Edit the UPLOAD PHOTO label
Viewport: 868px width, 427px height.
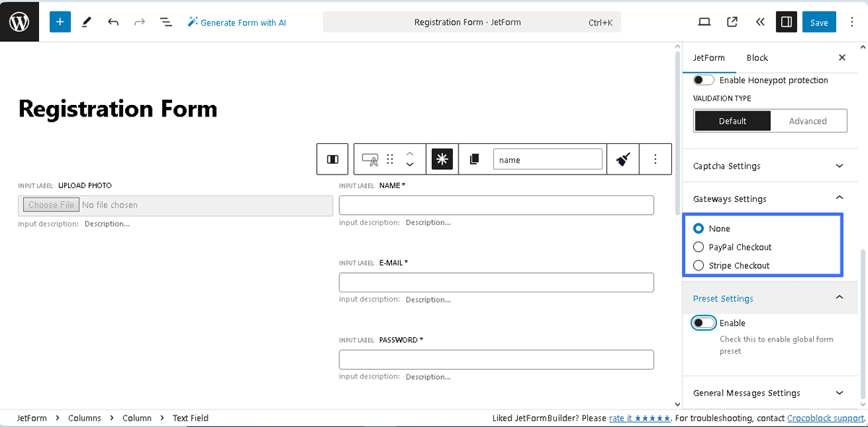(85, 186)
